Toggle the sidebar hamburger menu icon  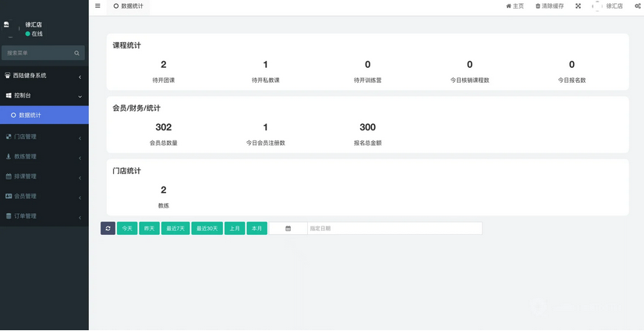coord(97,5)
